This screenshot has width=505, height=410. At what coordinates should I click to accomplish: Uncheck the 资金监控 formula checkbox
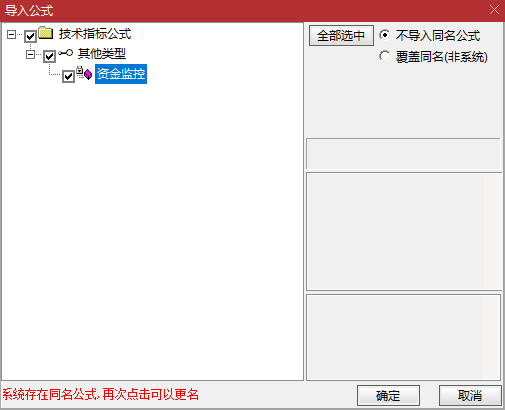pos(68,76)
